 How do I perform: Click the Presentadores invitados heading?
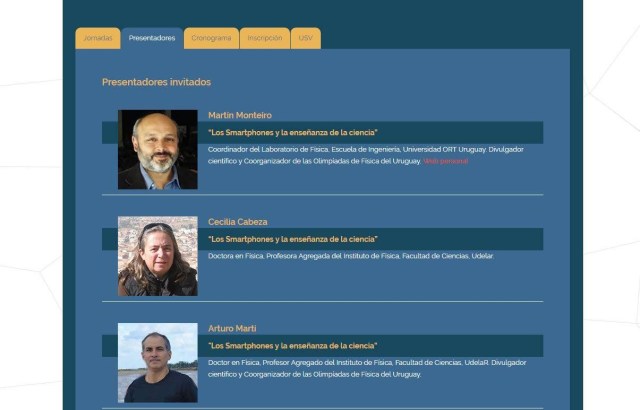156,82
